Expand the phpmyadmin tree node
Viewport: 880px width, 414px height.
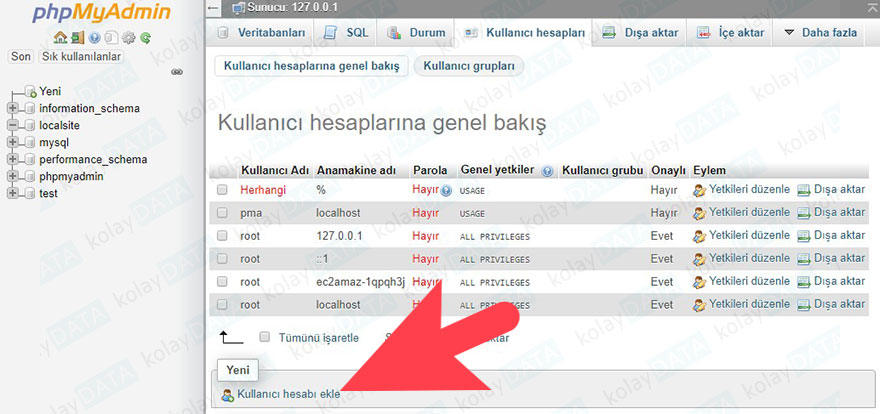pos(13,177)
